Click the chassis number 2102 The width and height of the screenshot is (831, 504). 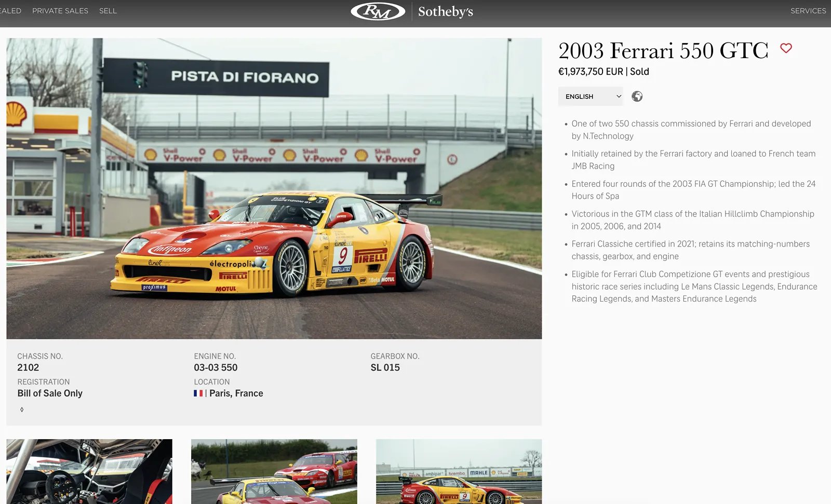coord(28,367)
